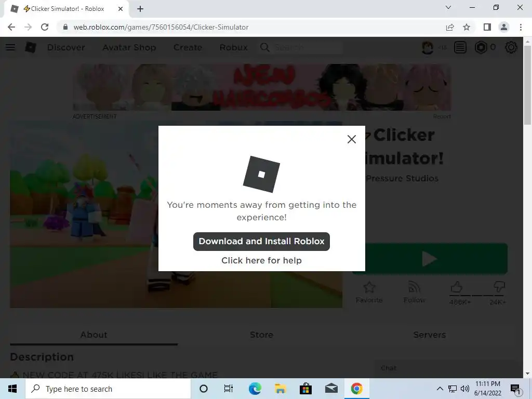
Task: Expand the tab search chevron
Action: pos(448,7)
